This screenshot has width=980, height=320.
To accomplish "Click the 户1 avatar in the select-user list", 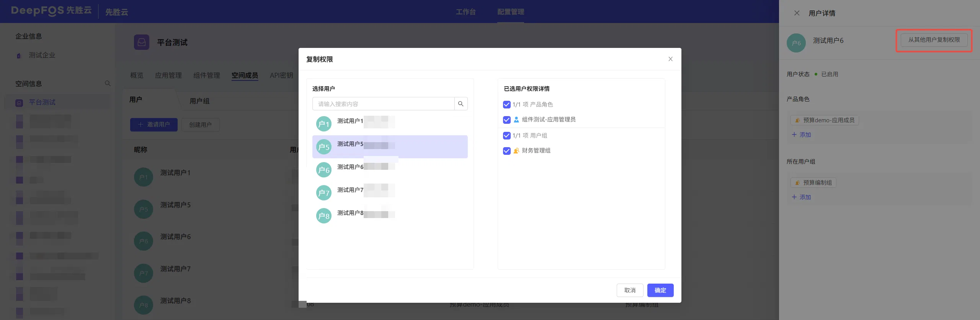I will click(x=323, y=124).
